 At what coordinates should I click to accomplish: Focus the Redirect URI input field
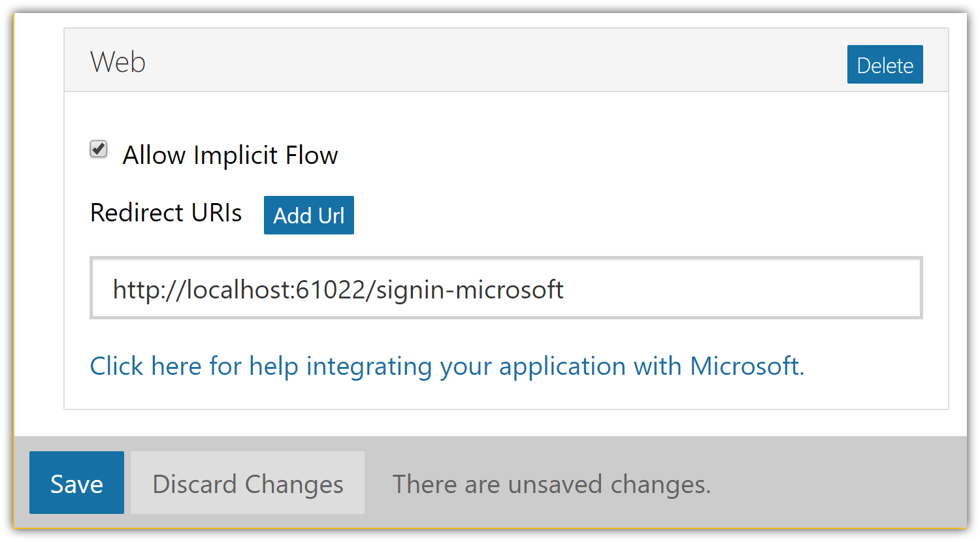[506, 288]
